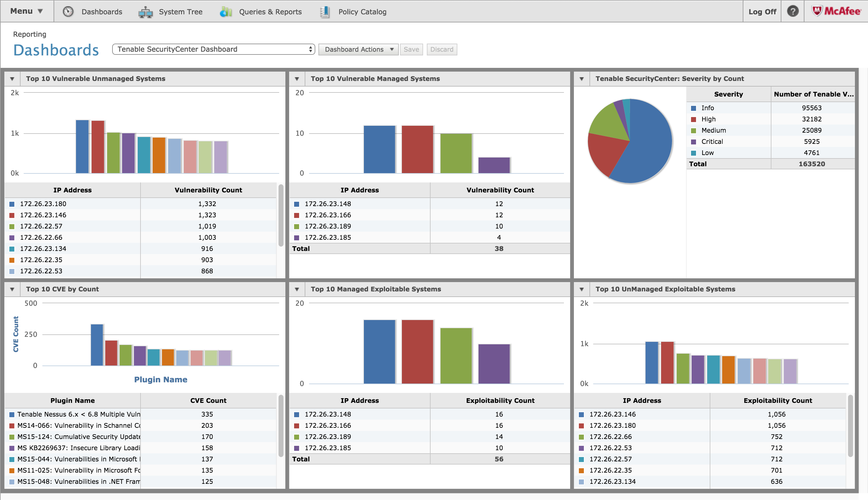Image resolution: width=868 pixels, height=500 pixels.
Task: Click the Queries & Reports chart icon
Action: (226, 12)
